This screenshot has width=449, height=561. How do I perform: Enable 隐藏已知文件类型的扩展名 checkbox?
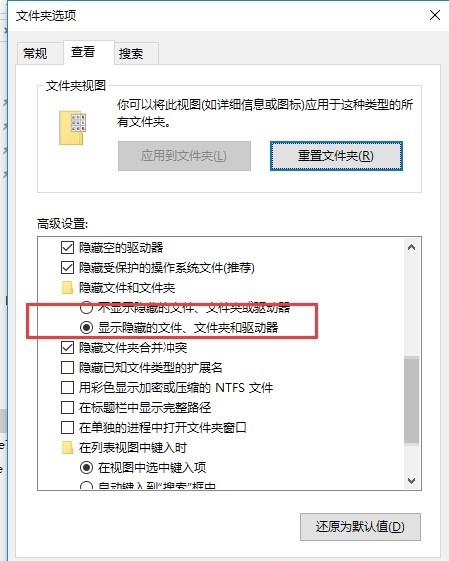[67, 367]
